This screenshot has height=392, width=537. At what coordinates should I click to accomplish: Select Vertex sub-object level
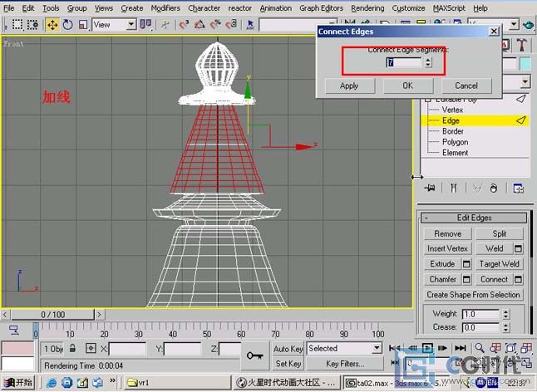pos(452,110)
